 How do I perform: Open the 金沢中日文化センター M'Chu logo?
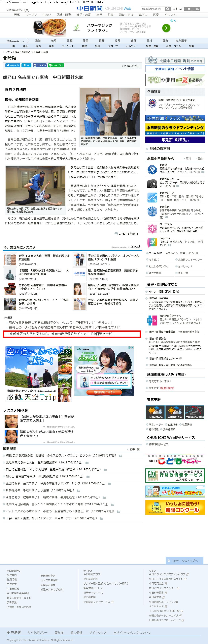coord(152,321)
